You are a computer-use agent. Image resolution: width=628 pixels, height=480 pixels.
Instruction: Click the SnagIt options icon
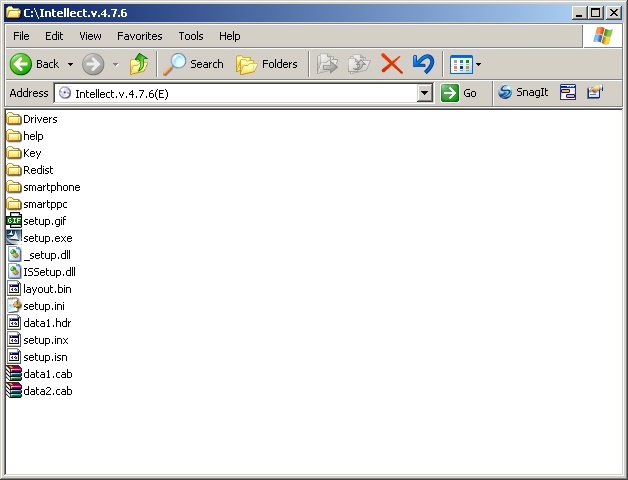coord(595,93)
